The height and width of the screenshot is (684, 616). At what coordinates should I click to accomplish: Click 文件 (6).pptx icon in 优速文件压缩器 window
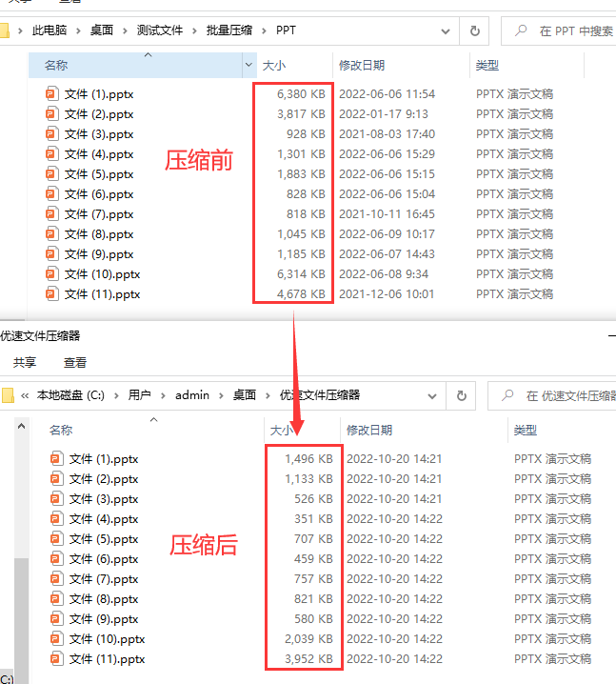pyautogui.click(x=57, y=559)
